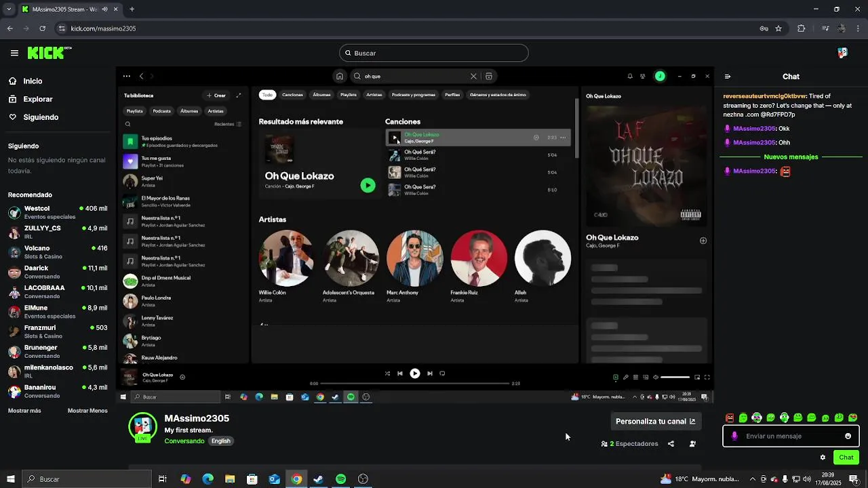Click the Spotify home icon
Screen dimensions: 868x488
(x=340, y=77)
